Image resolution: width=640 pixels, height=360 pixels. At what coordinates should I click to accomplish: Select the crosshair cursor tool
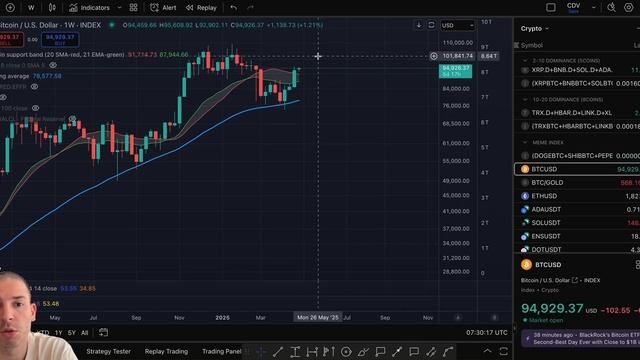261,351
